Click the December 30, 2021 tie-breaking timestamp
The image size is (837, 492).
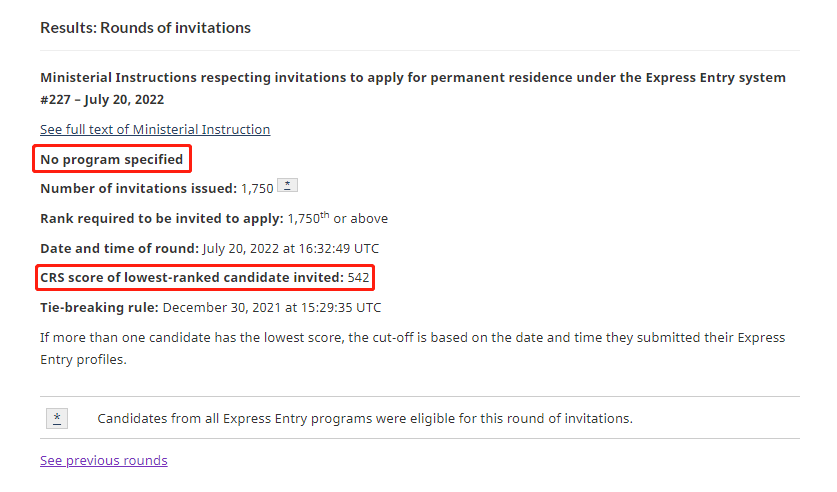tap(272, 308)
